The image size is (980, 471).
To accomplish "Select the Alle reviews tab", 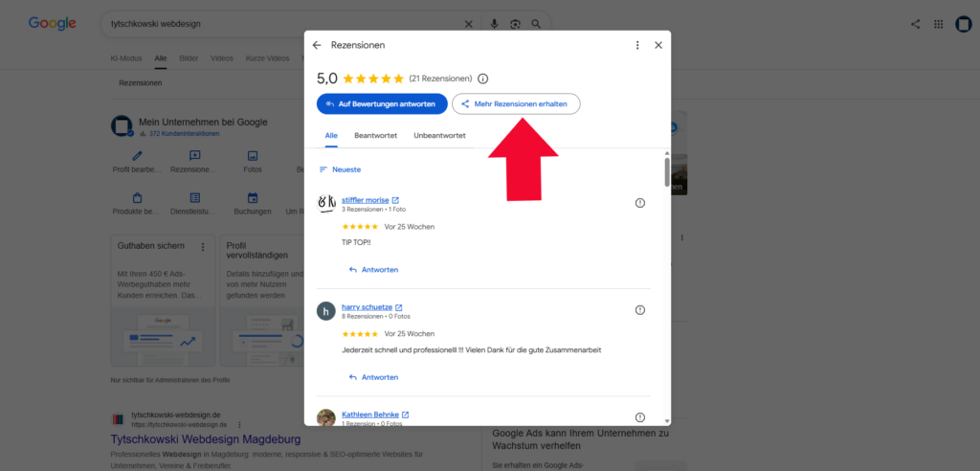I will (331, 136).
